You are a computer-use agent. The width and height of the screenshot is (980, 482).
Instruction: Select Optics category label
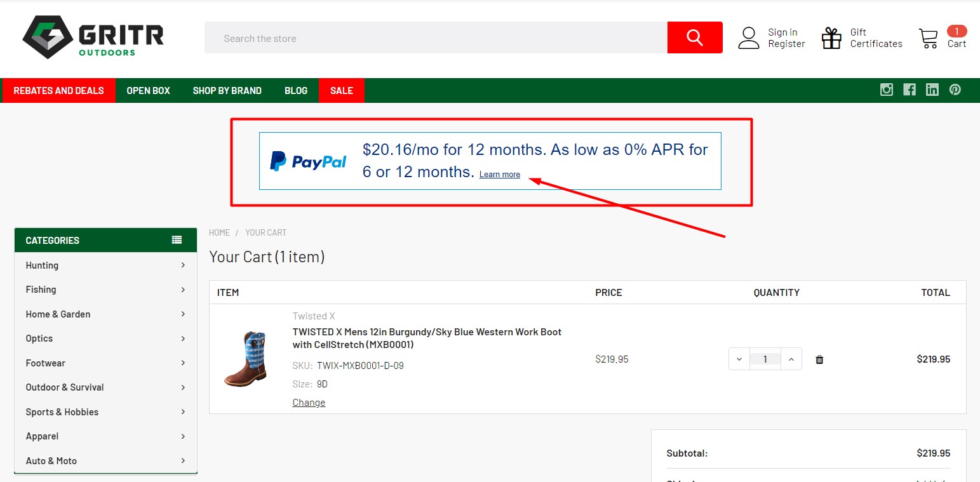(x=39, y=338)
